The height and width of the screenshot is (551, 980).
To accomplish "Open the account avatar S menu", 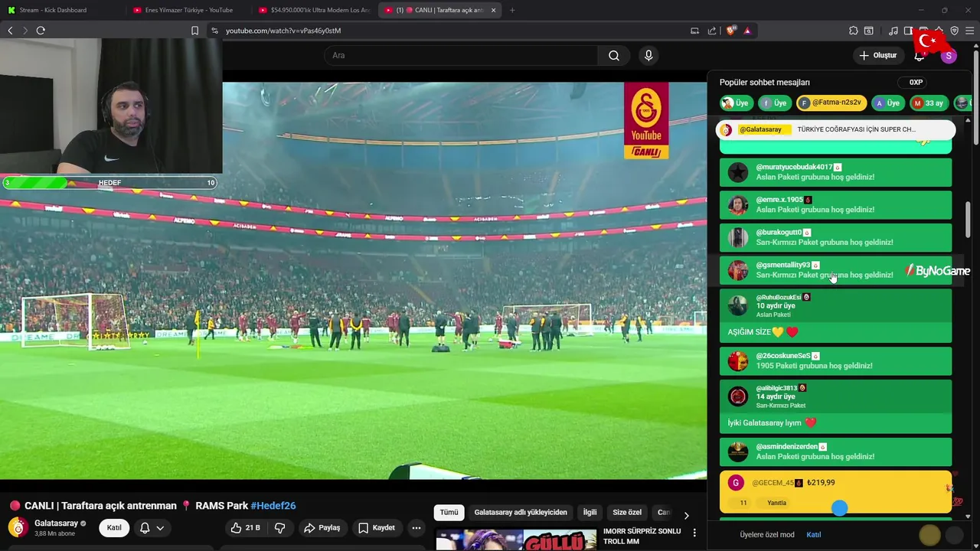I will 949,55.
